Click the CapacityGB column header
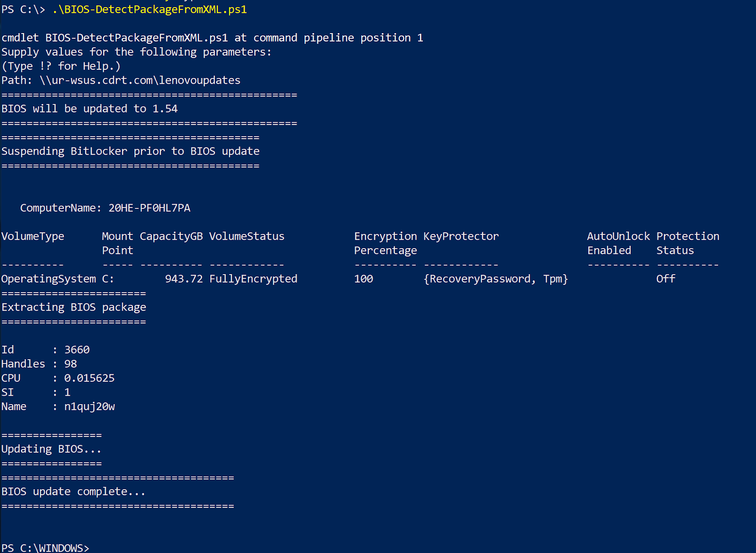The height and width of the screenshot is (553, 756). point(171,236)
